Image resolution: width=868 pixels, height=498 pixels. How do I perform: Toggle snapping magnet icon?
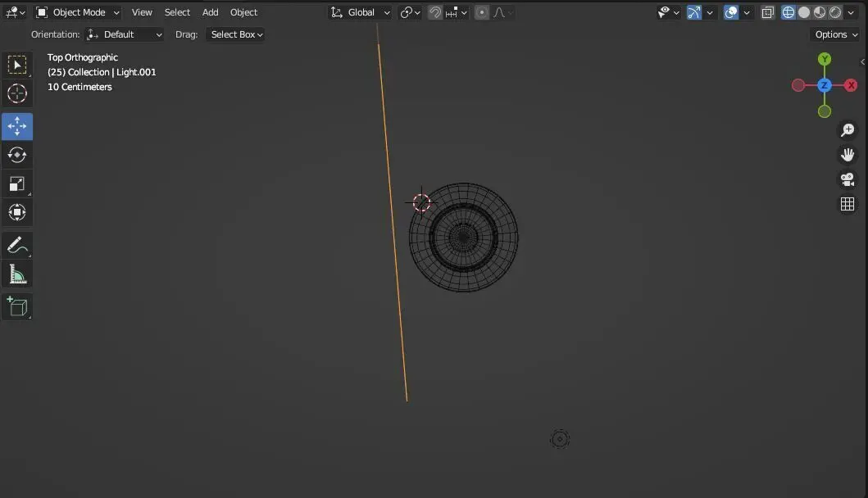435,12
